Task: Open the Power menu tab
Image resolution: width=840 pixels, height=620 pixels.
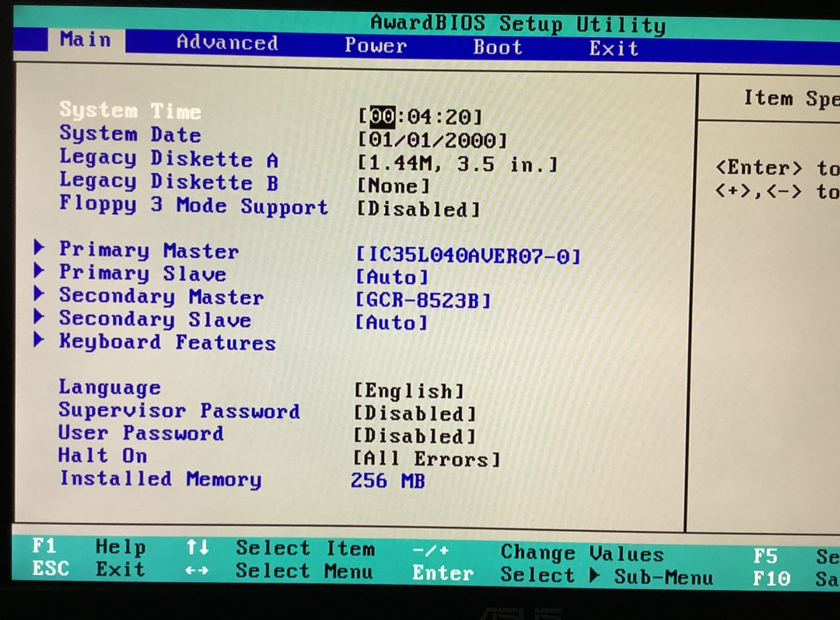Action: point(375,46)
